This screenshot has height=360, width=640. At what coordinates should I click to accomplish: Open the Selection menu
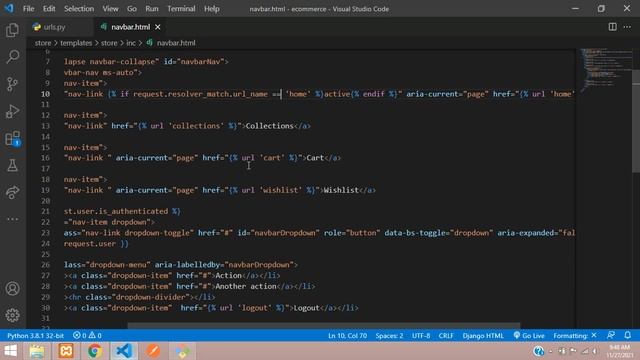(79, 9)
